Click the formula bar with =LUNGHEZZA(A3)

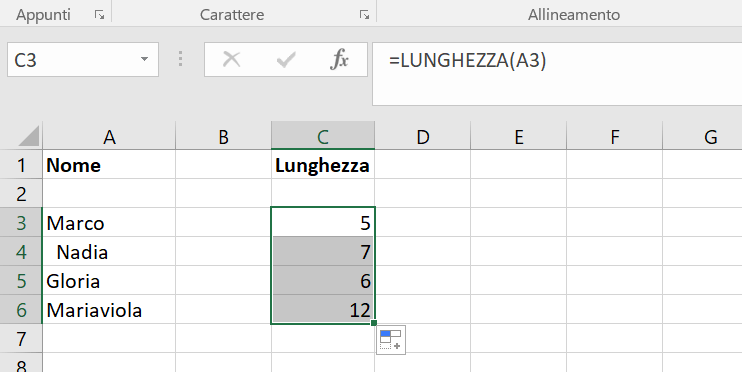(557, 74)
